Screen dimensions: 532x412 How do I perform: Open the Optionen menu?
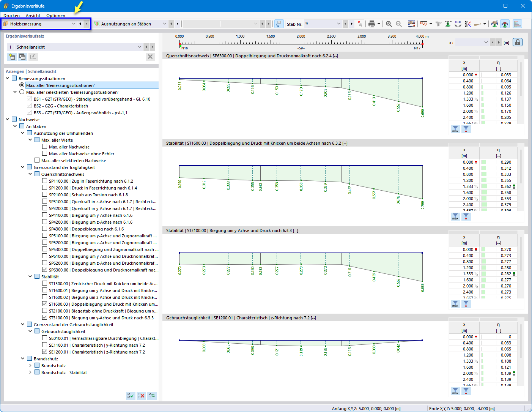[x=56, y=16]
